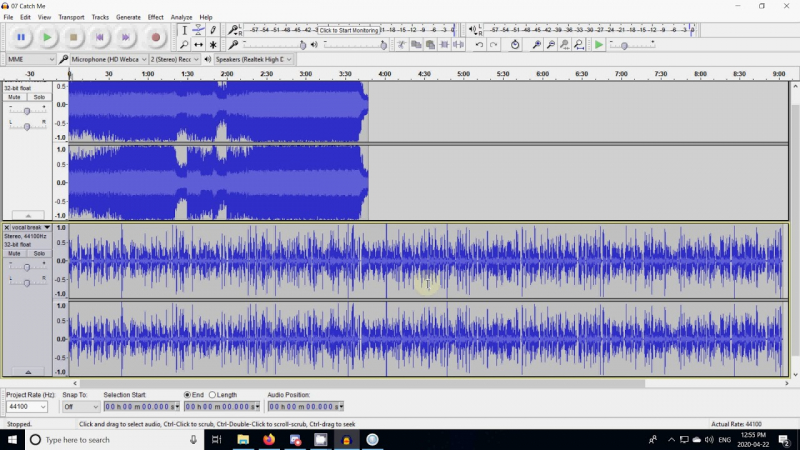
Task: Select the Draw pencil tool
Action: click(x=213, y=31)
